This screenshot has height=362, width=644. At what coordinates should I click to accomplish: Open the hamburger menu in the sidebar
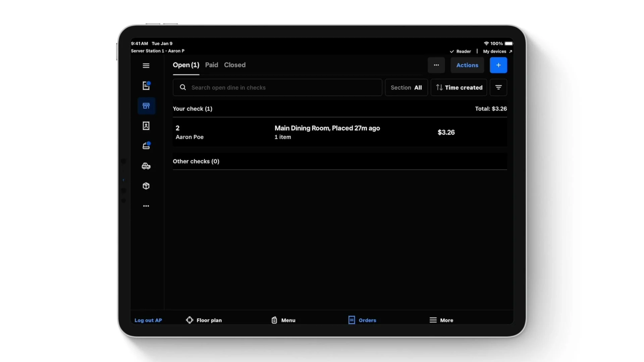click(x=146, y=66)
